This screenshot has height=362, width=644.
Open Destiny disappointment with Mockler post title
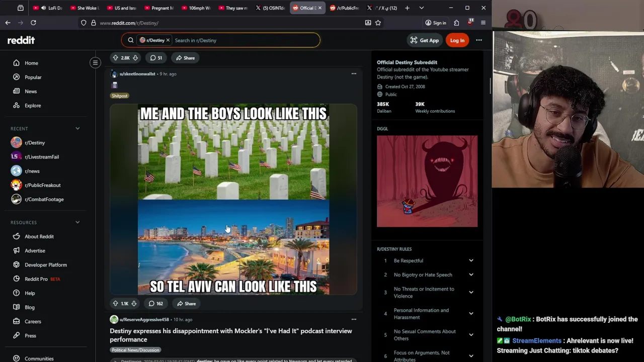tap(231, 335)
